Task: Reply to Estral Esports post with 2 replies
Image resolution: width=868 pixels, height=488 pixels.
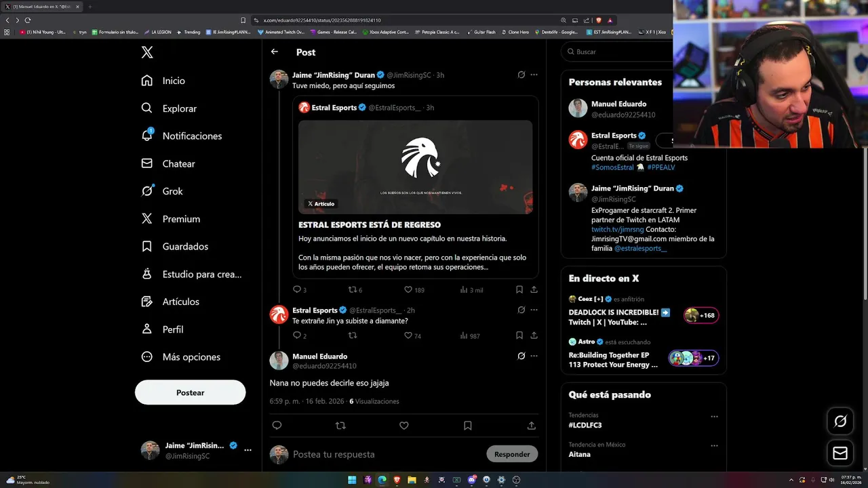Action: [300, 335]
